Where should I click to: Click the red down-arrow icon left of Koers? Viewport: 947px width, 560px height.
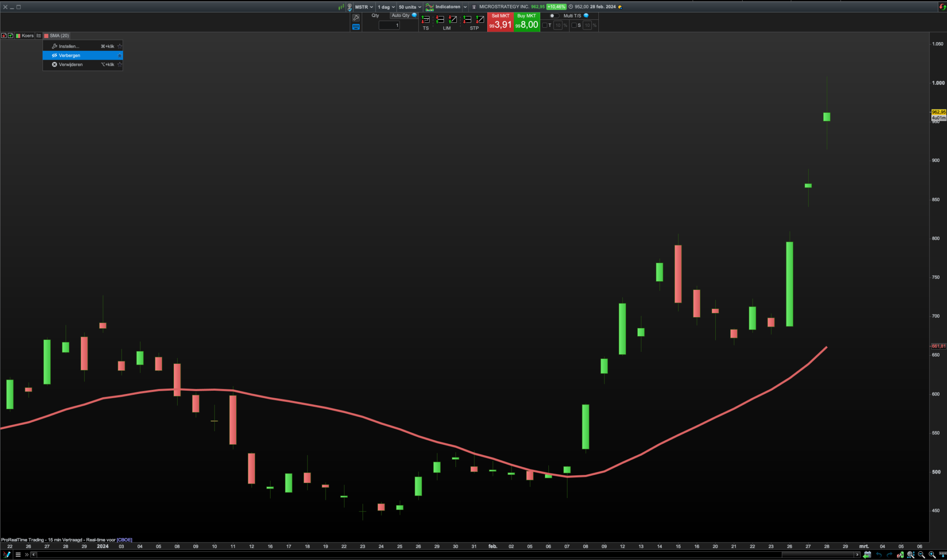coord(4,36)
